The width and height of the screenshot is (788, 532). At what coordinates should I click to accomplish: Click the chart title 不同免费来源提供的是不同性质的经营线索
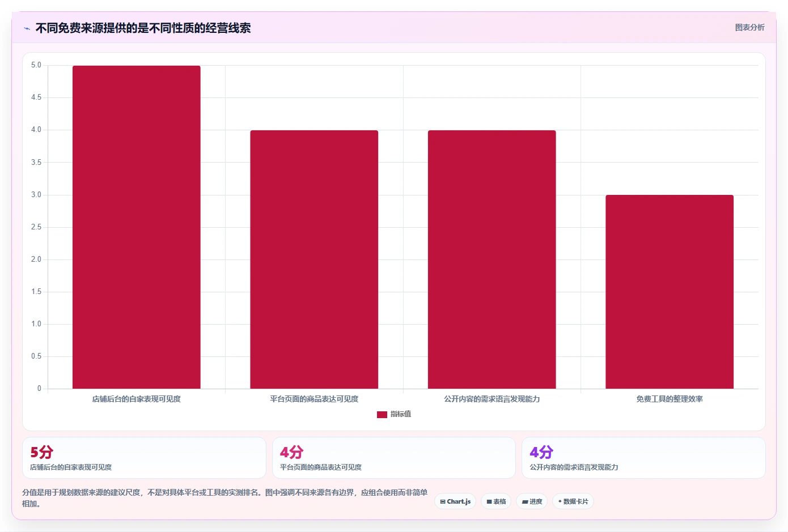pyautogui.click(x=143, y=28)
